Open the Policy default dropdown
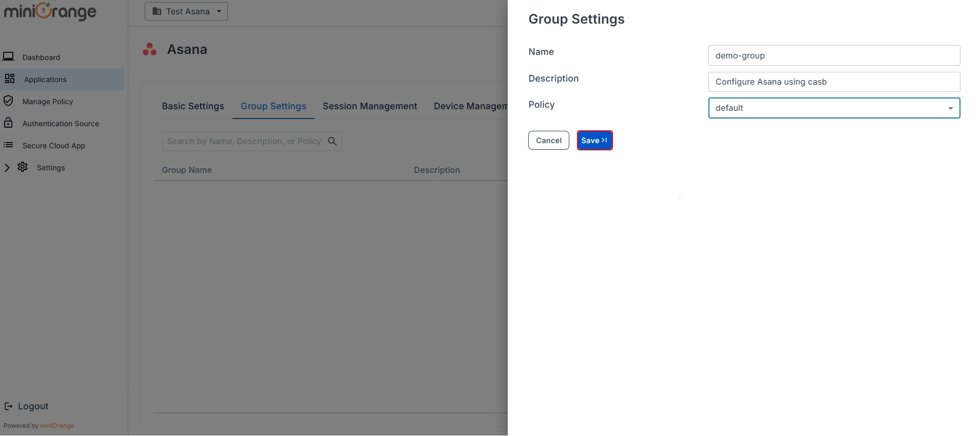This screenshot has height=436, width=980. (834, 108)
